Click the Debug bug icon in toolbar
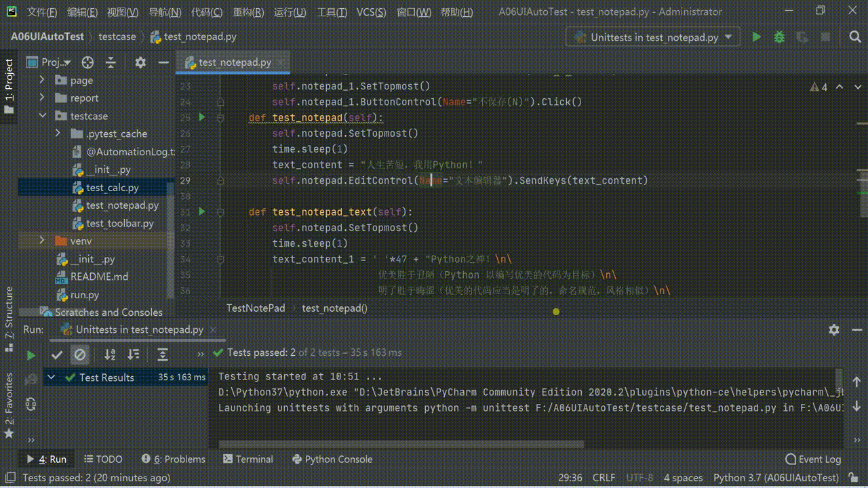Viewport: 868px width, 488px height. tap(779, 37)
